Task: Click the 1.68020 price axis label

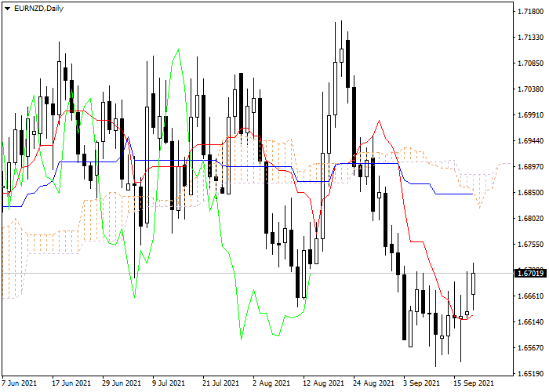Action: click(530, 219)
